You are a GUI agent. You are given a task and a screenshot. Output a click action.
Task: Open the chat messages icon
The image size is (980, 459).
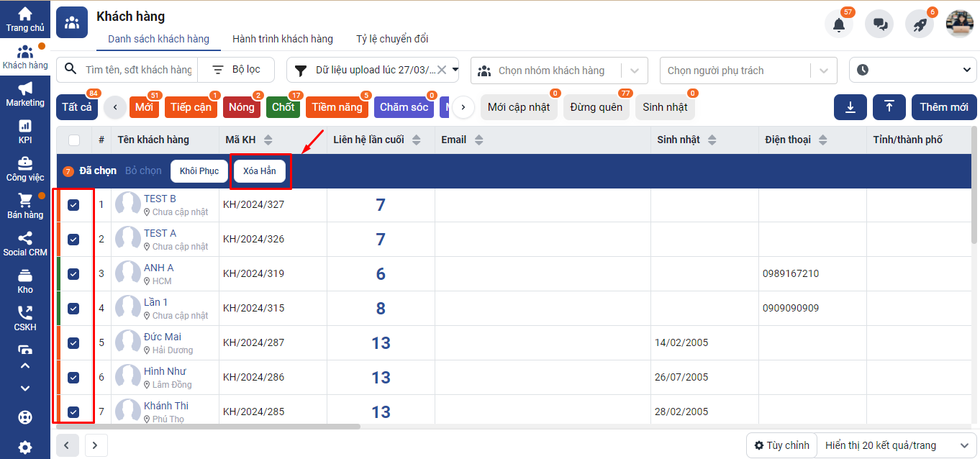879,24
